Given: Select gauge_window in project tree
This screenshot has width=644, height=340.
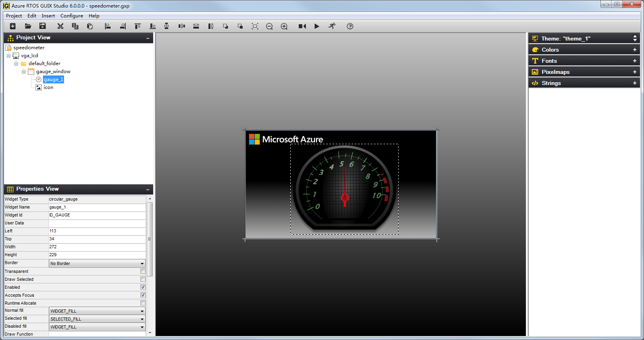Looking at the screenshot, I should pos(53,71).
